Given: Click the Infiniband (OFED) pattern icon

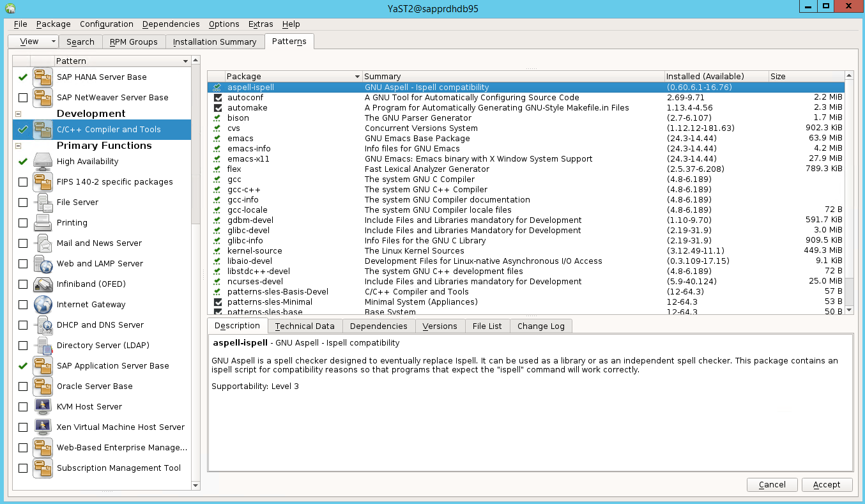Looking at the screenshot, I should tap(42, 284).
